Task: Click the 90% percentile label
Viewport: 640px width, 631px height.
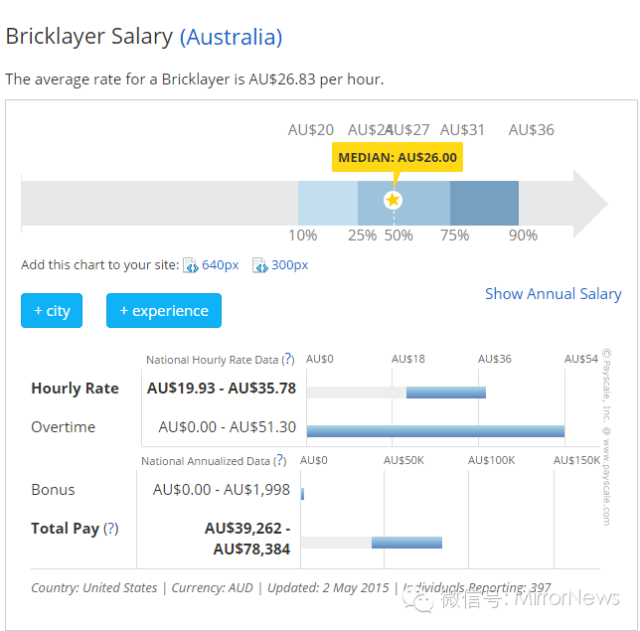Action: click(x=523, y=235)
